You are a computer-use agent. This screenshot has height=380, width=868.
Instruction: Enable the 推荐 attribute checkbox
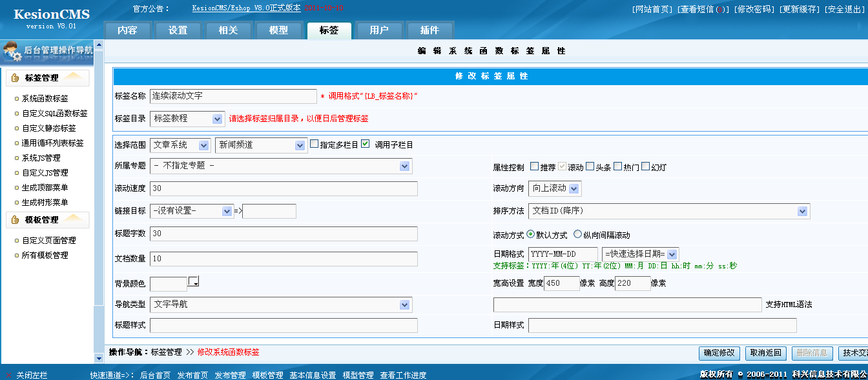pyautogui.click(x=533, y=166)
